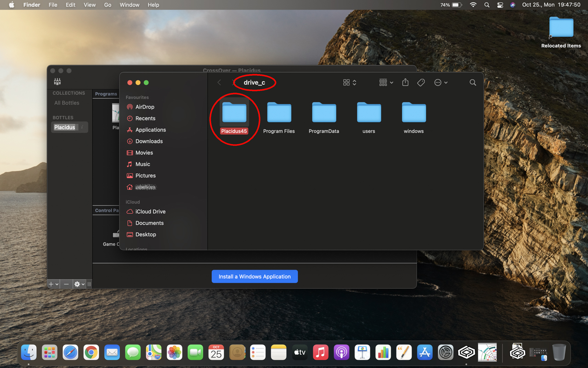Image resolution: width=588 pixels, height=368 pixels.
Task: Go back in the Finder window
Action: (219, 82)
